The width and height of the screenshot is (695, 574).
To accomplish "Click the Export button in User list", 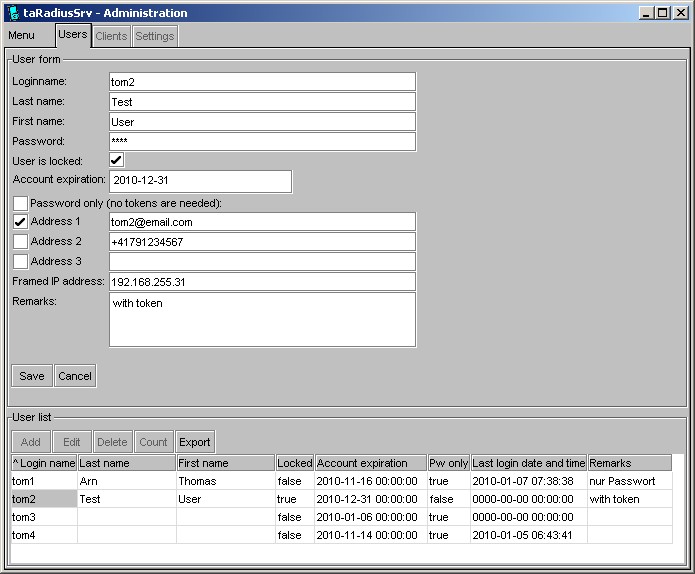I will click(x=195, y=442).
